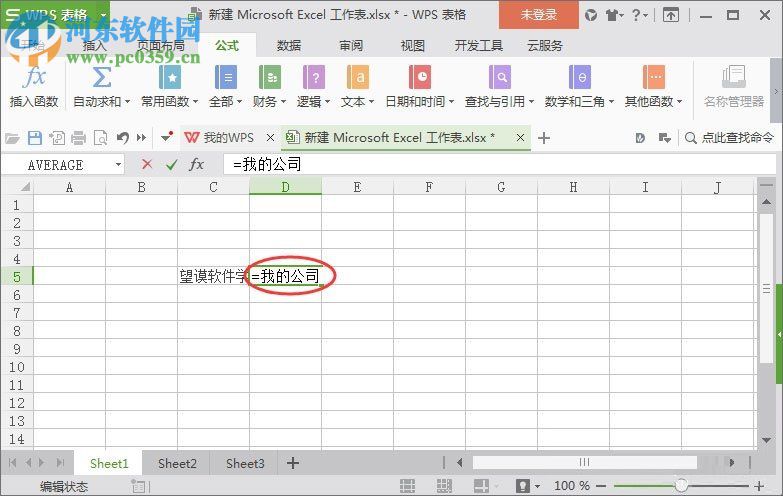
Task: Select row header 8
Action: tap(17, 331)
